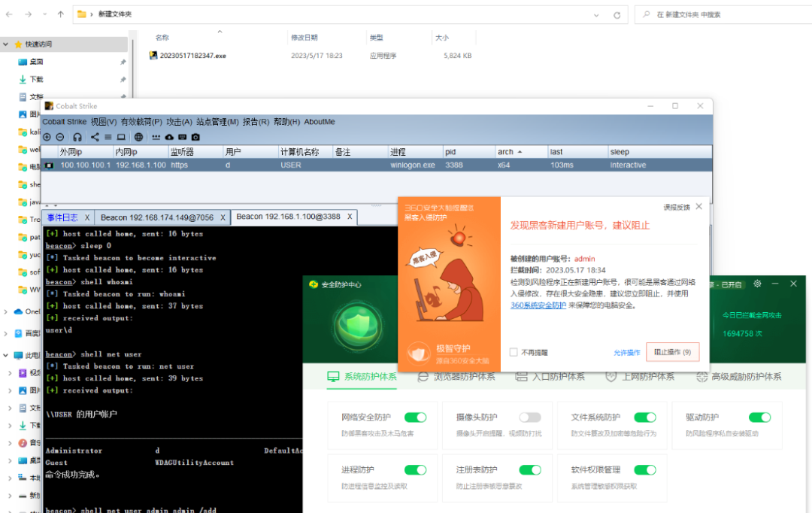Click the keystrokes keyboard icon in Cobalt Strike toolbar

pos(182,138)
